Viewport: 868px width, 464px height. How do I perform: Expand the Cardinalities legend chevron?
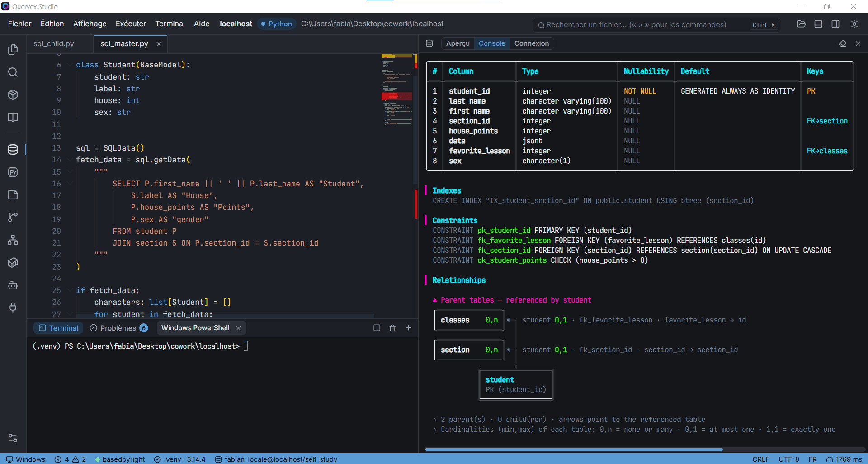pos(435,430)
